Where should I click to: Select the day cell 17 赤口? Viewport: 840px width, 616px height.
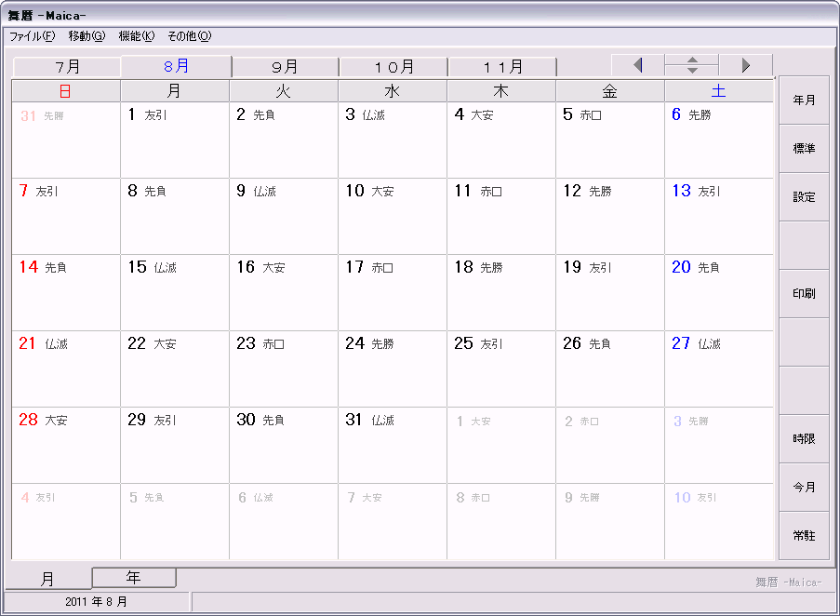[393, 292]
